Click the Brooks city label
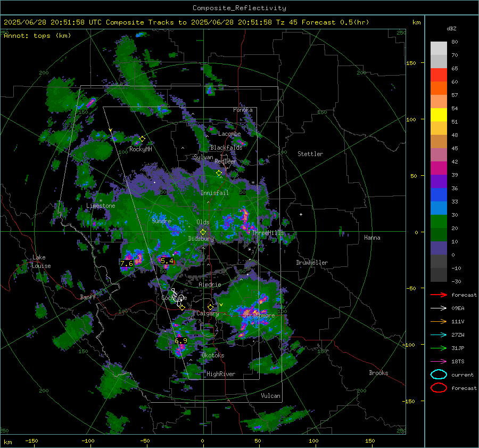479x448 pixels. (378, 373)
